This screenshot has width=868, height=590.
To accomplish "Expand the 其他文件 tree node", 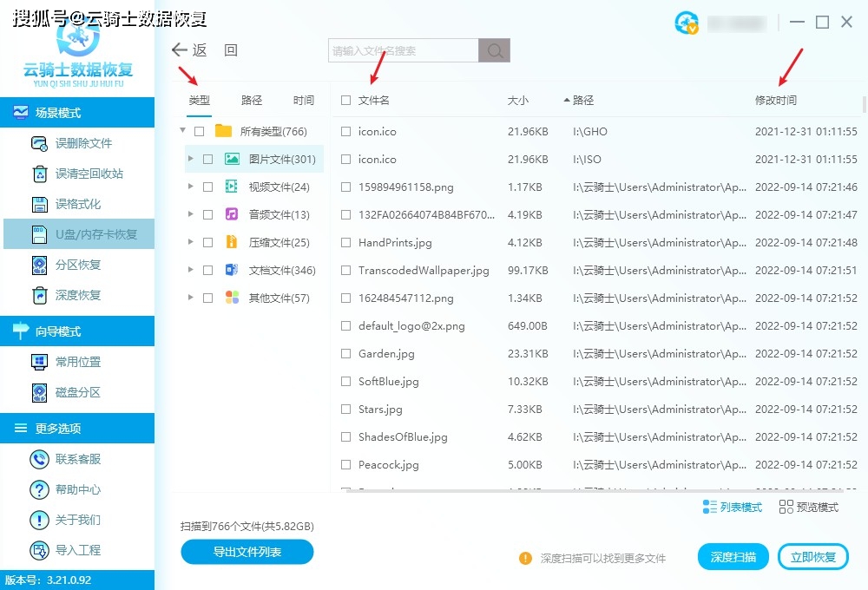I will (190, 298).
